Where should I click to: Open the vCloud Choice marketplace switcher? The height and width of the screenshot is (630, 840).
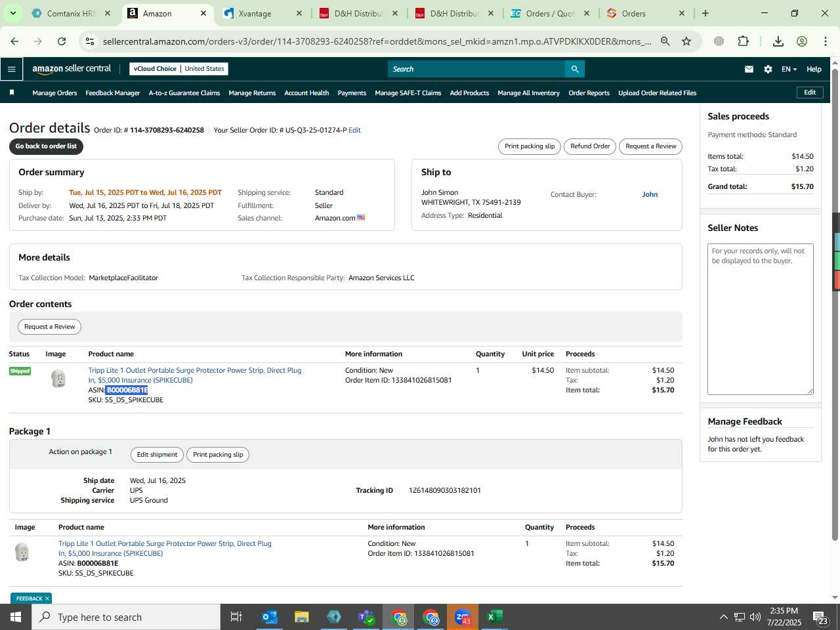point(178,68)
